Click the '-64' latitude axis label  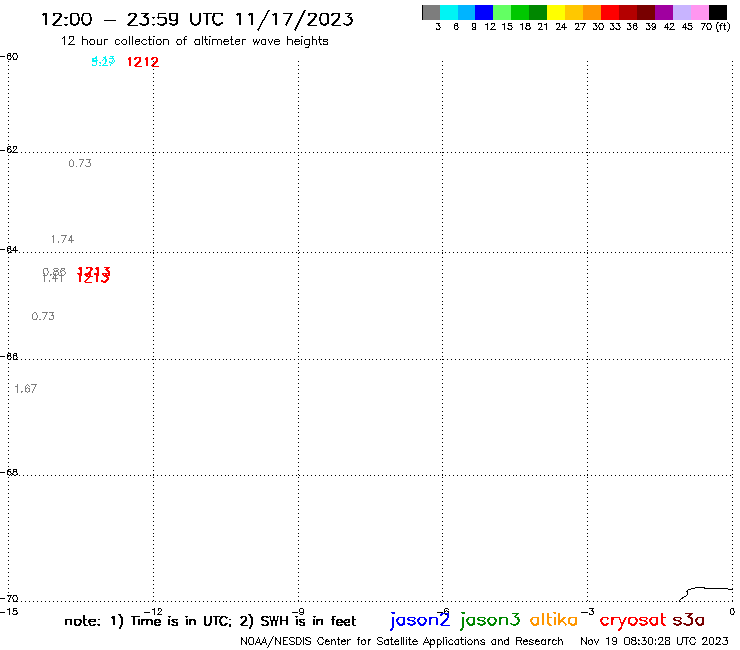click(9, 249)
